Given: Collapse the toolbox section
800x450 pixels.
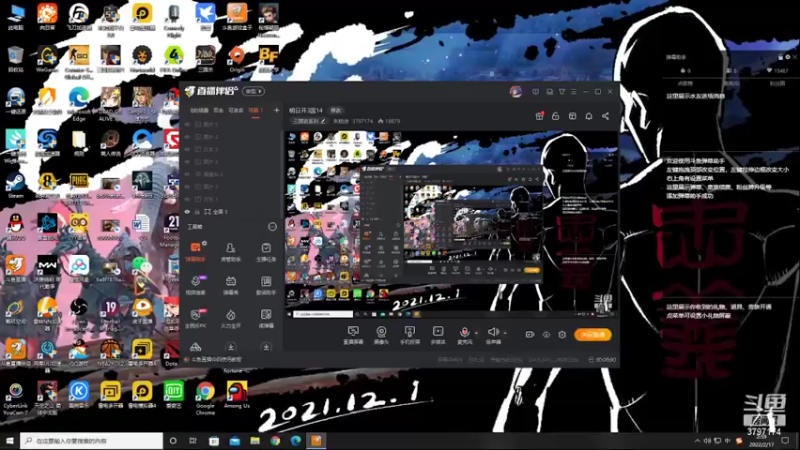Looking at the screenshot, I should pos(272,227).
